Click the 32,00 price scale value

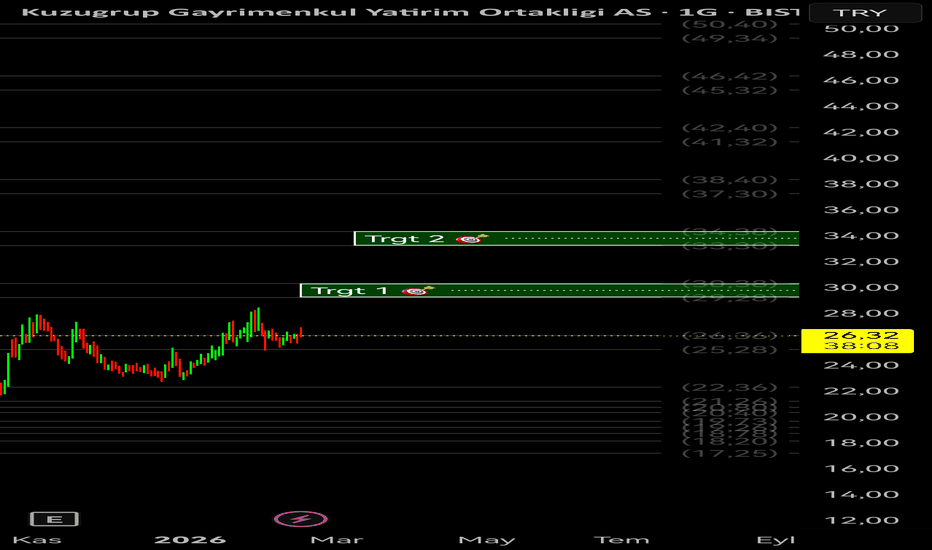tap(861, 262)
